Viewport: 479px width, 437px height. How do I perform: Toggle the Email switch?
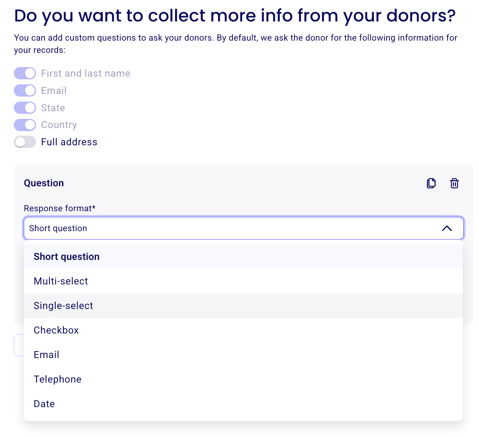[x=25, y=90]
